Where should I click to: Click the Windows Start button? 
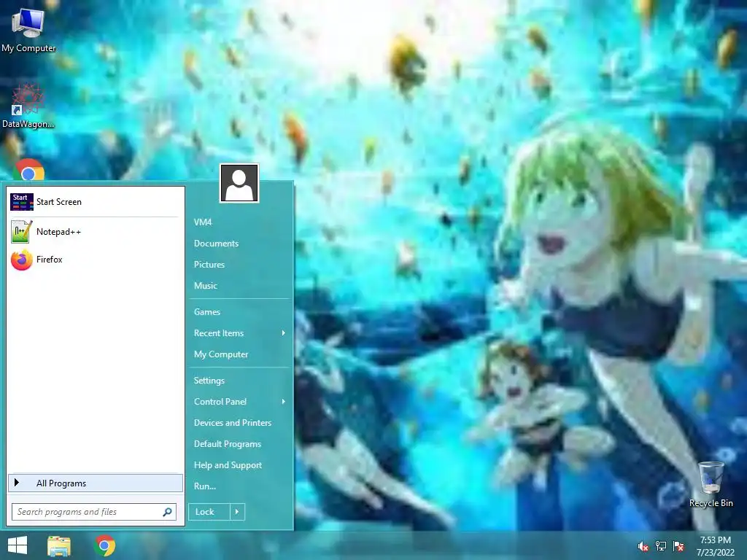(x=18, y=545)
